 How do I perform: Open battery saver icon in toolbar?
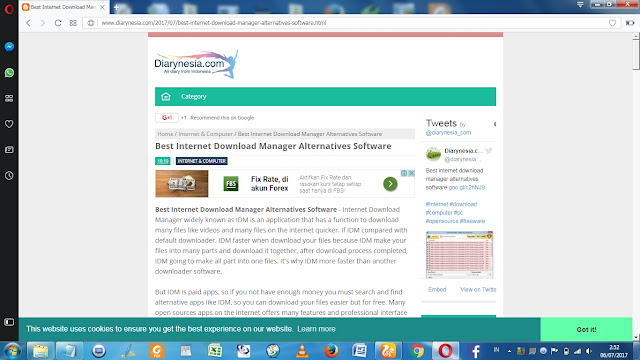pos(630,23)
